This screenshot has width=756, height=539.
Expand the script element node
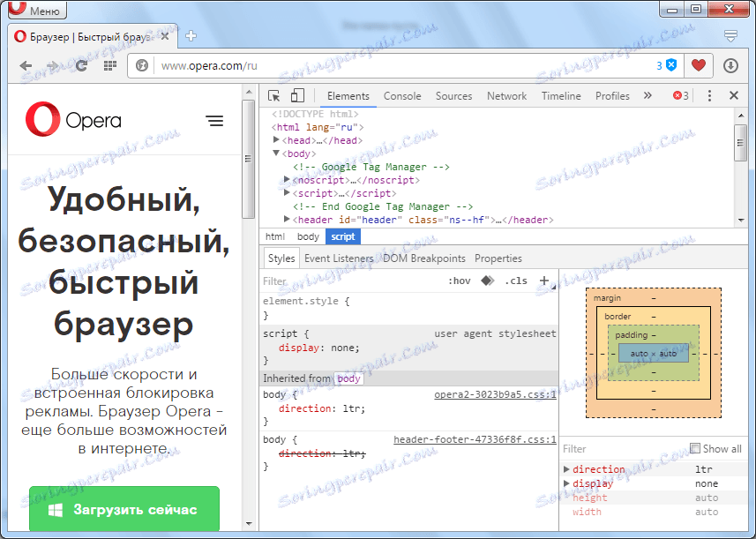(x=287, y=193)
